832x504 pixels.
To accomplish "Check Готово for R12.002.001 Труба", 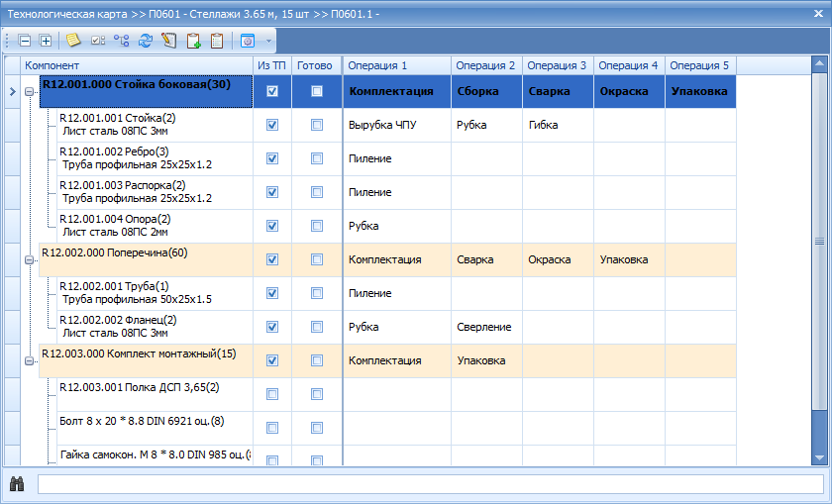I will pos(317,293).
